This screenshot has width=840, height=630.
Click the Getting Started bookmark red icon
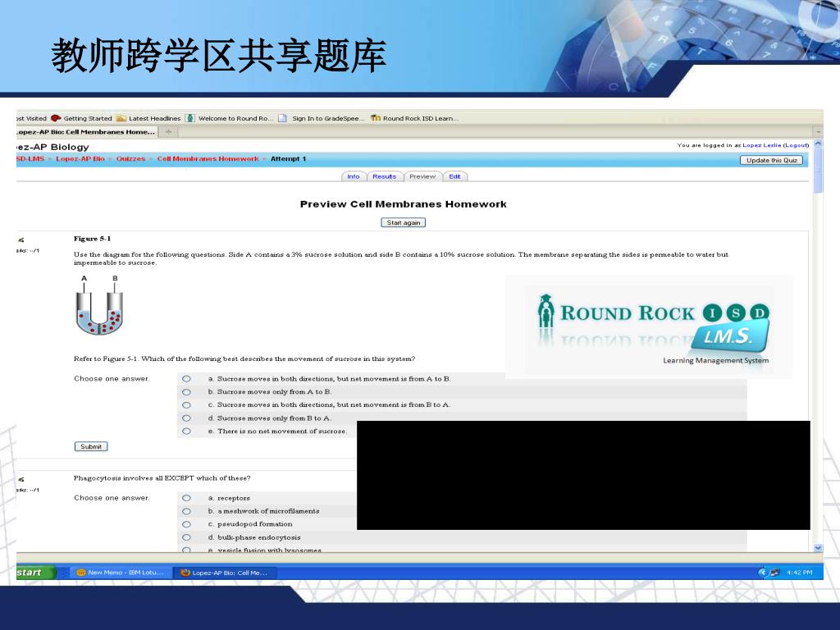(56, 118)
